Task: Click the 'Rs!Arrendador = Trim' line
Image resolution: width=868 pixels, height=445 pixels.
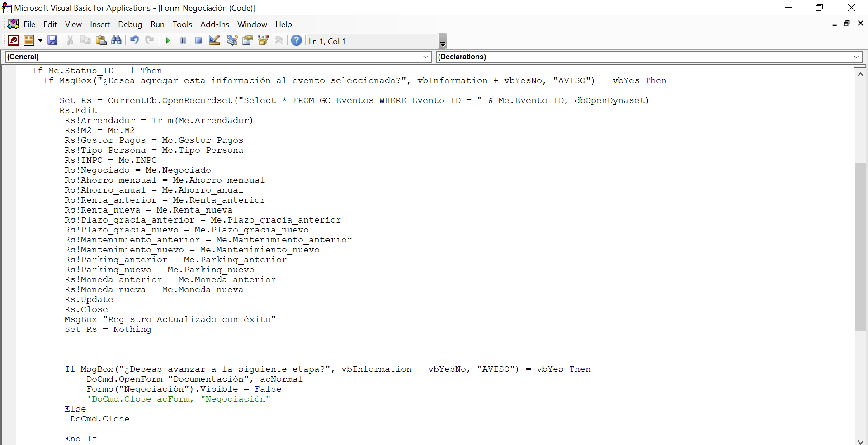Action: click(x=159, y=120)
